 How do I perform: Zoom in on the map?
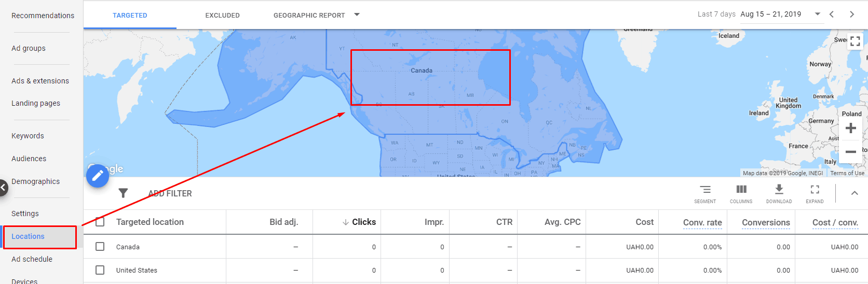point(850,128)
